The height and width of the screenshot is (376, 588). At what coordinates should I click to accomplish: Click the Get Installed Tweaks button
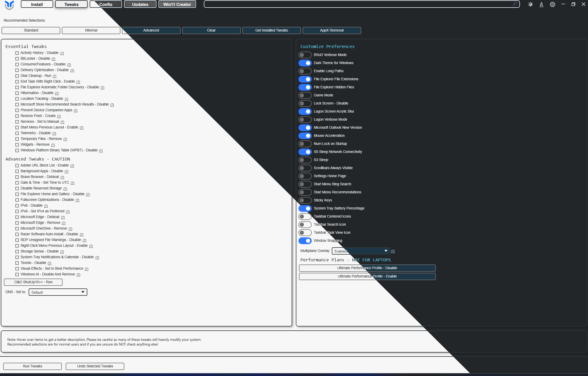pos(272,30)
